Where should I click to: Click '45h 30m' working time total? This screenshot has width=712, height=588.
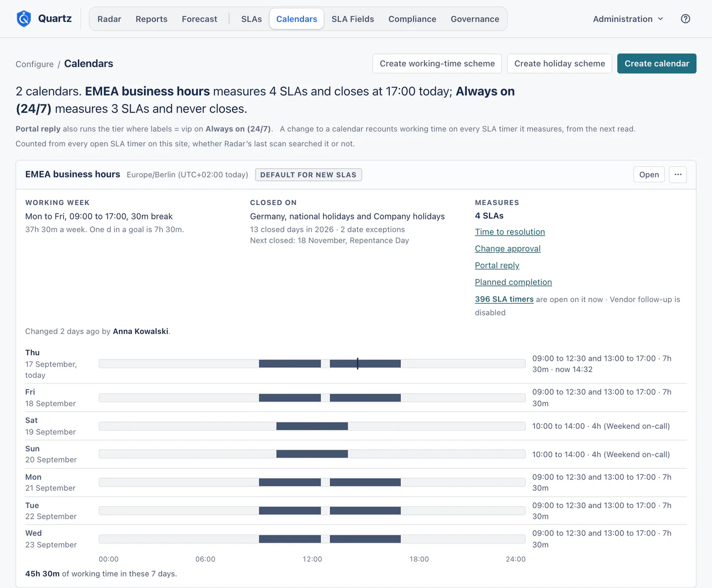(x=42, y=574)
